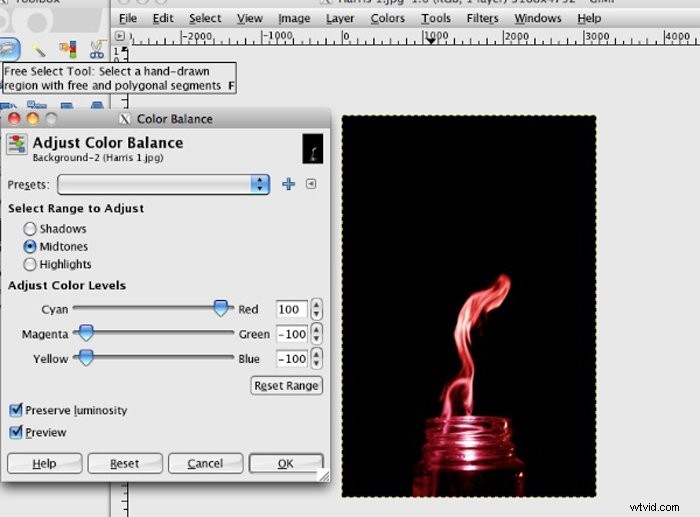
Task: Click the image menu arrow left of ruler
Action: pos(120,36)
